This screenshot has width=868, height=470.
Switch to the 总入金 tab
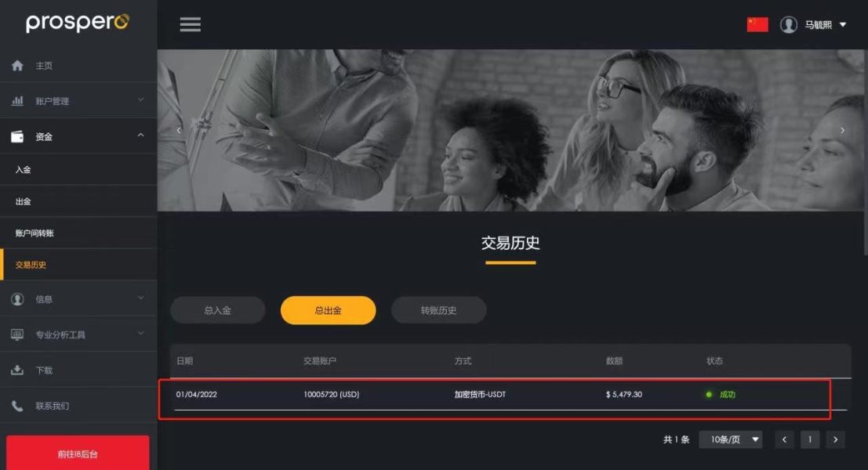point(217,310)
